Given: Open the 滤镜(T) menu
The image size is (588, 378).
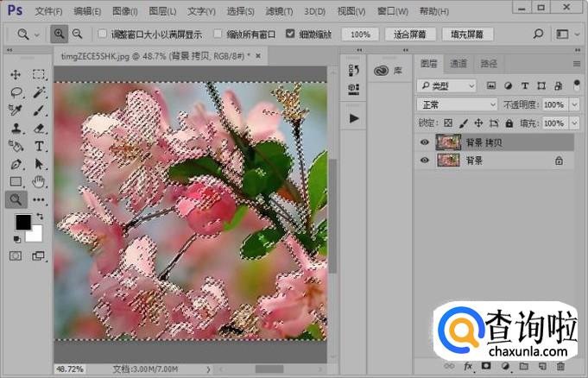Looking at the screenshot, I should [x=280, y=11].
